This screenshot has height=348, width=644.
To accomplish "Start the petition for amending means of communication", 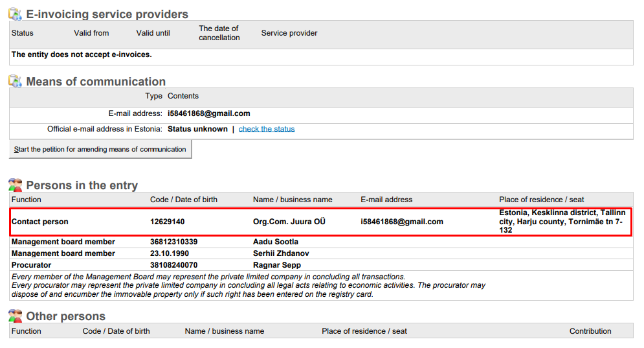I will (100, 149).
